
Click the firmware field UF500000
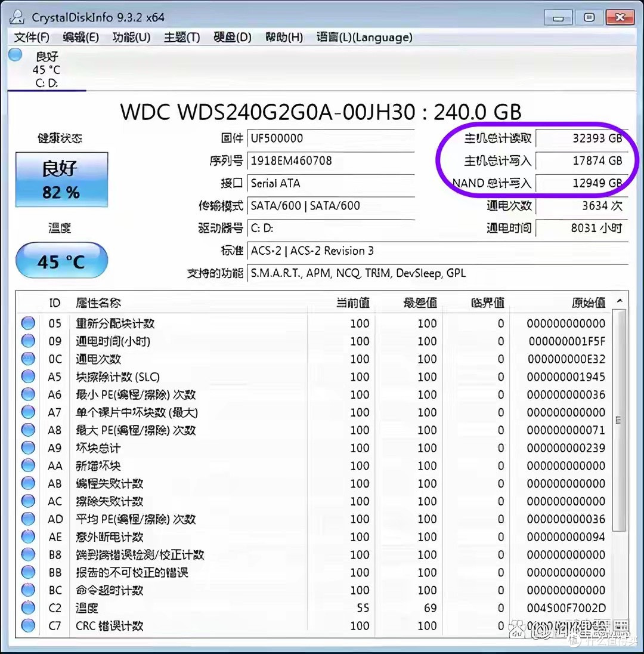[x=331, y=138]
